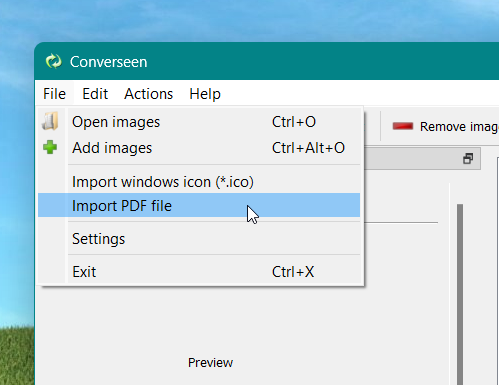499x385 pixels.
Task: Click the folder icon beside Open images
Action: tap(50, 121)
